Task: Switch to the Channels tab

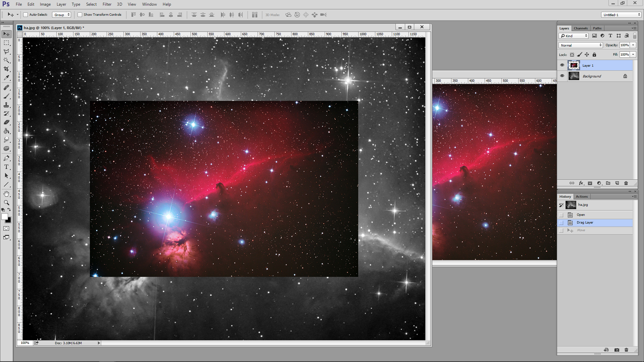Action: tap(581, 28)
